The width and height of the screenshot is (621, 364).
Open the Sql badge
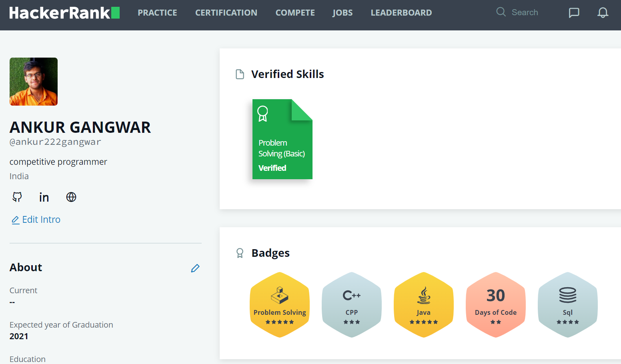(x=568, y=305)
